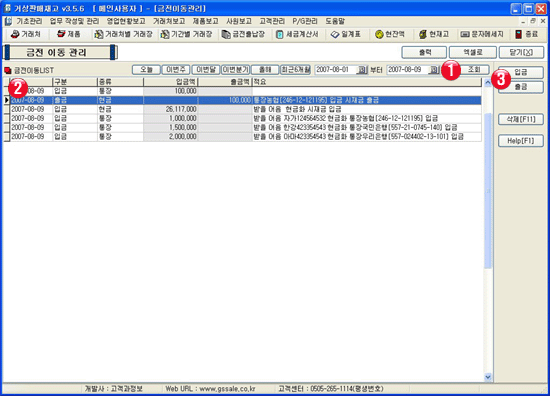Filter the list with 올해 button
550x396 pixels.
[x=265, y=70]
